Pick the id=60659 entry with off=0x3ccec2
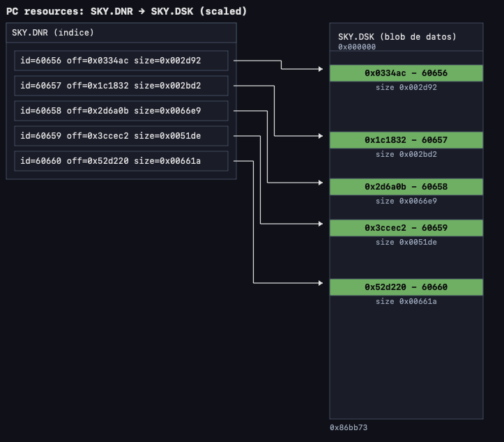Viewport: 504px width, 442px height. pyautogui.click(x=121, y=136)
